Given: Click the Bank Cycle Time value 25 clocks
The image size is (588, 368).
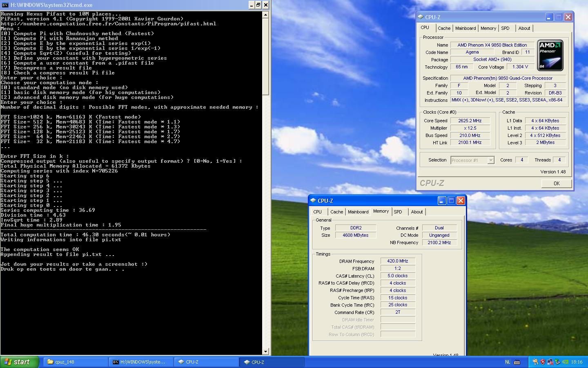Looking at the screenshot, I should click(x=398, y=305).
